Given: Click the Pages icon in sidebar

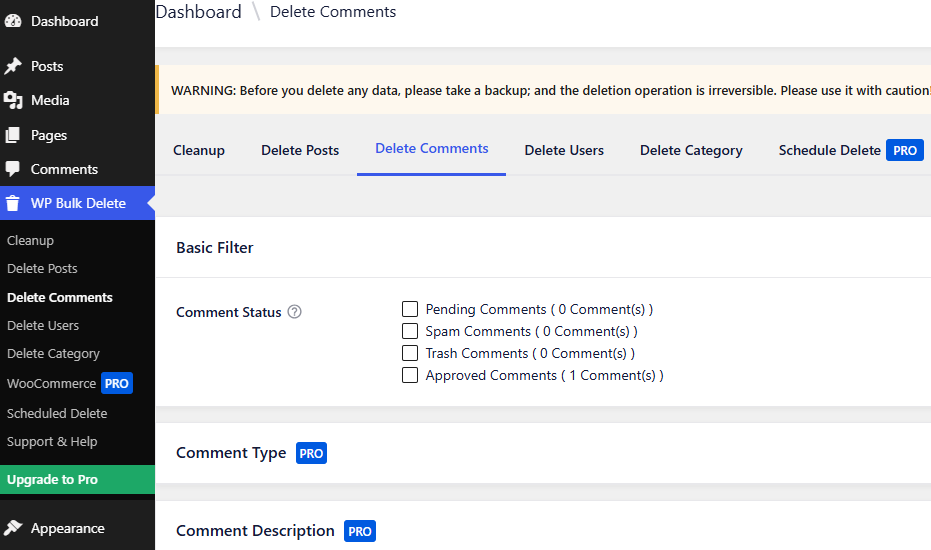Looking at the screenshot, I should click(x=13, y=135).
